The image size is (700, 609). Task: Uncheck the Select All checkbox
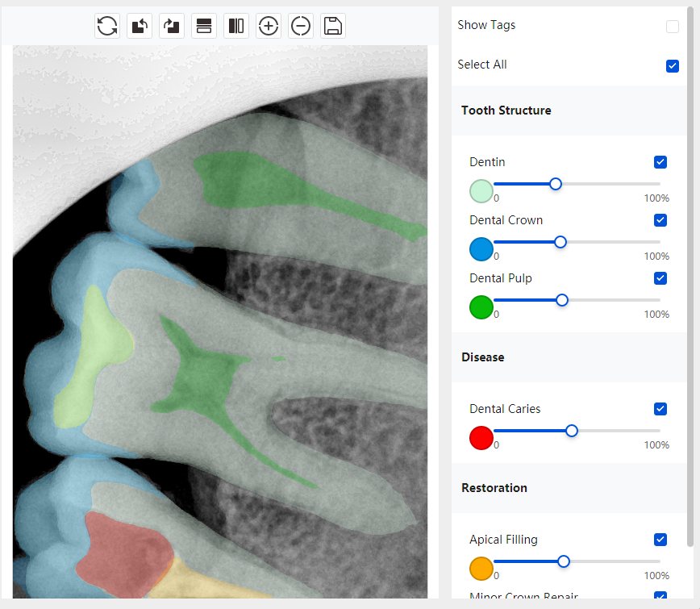click(x=673, y=66)
